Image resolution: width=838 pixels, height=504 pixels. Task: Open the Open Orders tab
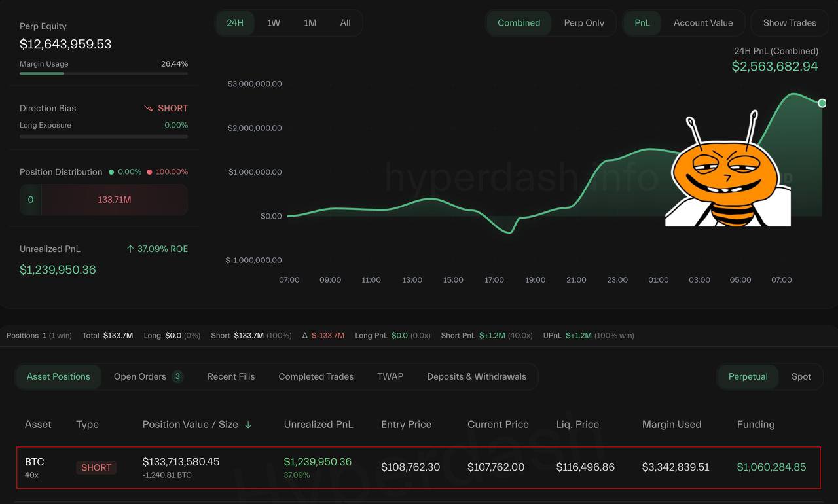pos(148,376)
